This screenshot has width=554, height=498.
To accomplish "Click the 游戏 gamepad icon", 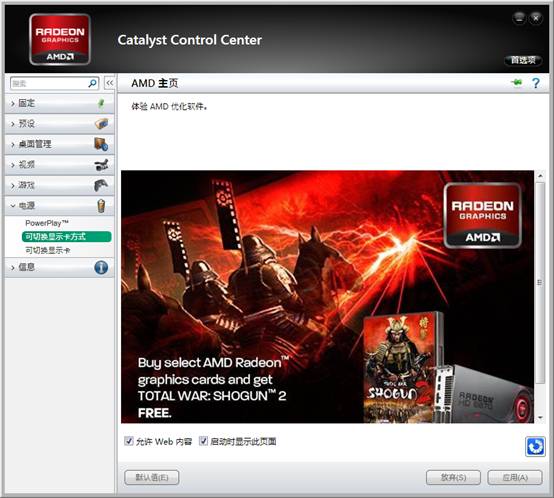I will pyautogui.click(x=101, y=185).
